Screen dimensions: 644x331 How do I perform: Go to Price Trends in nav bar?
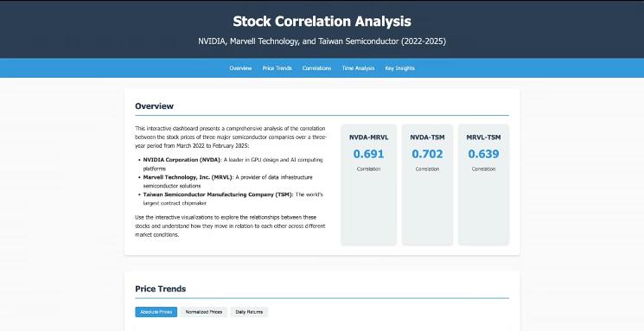[277, 68]
